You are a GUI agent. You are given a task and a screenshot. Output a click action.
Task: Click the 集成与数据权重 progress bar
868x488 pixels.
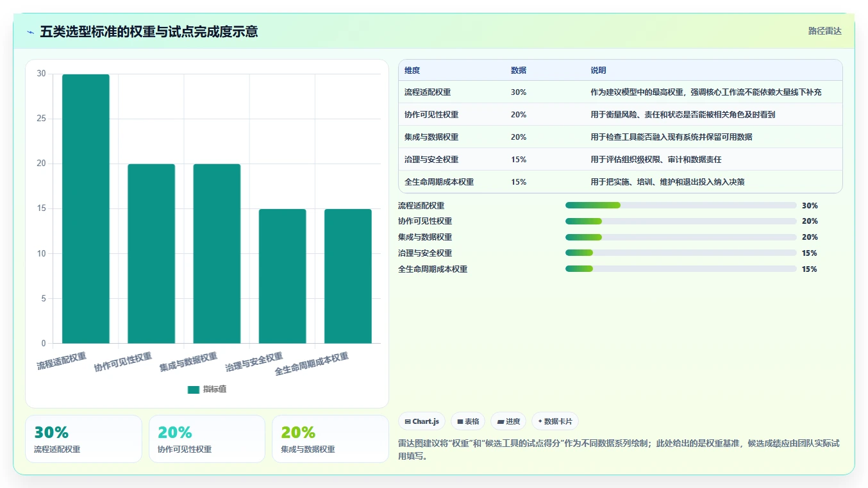(x=681, y=237)
